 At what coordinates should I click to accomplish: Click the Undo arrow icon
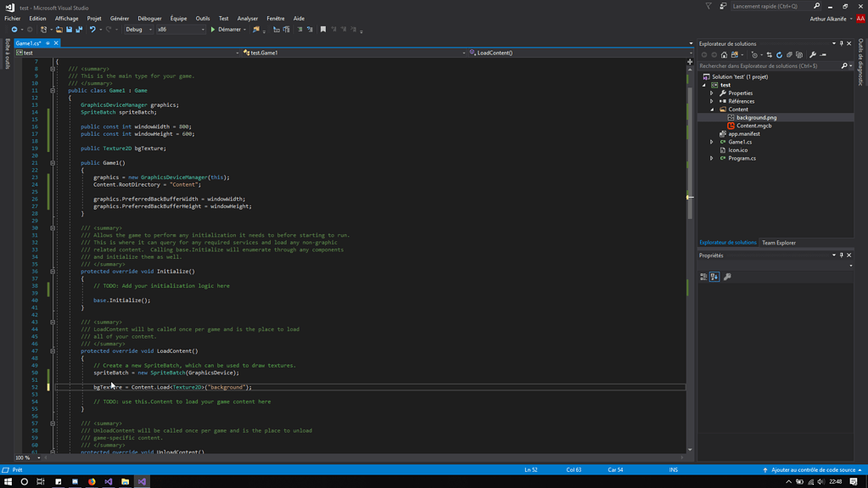point(92,30)
